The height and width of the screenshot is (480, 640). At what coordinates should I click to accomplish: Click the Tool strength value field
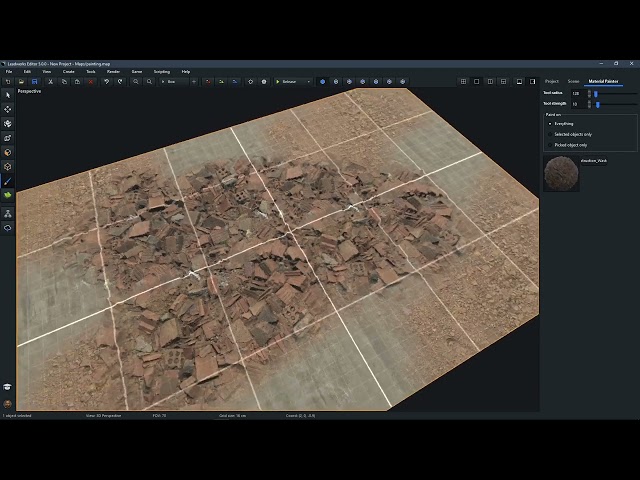(578, 104)
